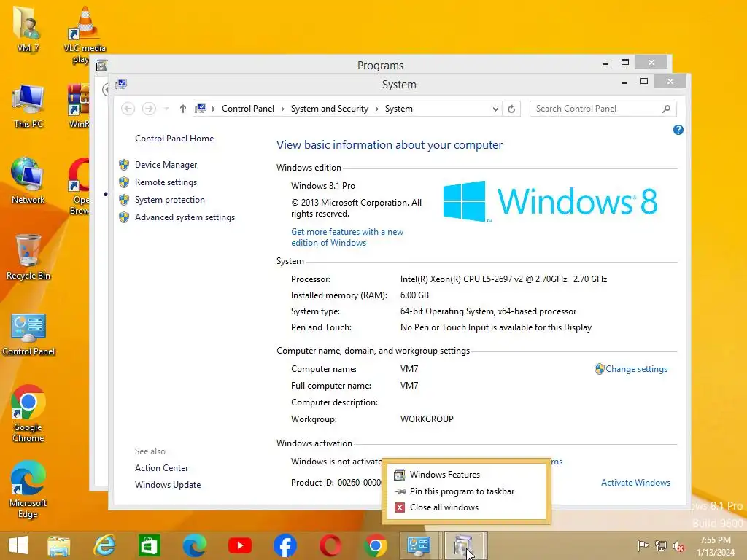Select the This PC desktop icon
Screen dimensions: 747x560
(28, 106)
